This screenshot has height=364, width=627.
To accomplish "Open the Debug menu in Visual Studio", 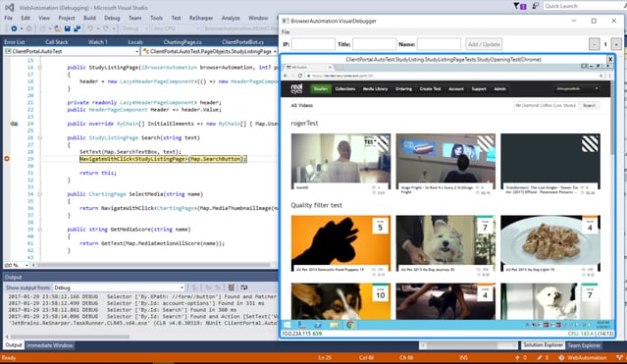I will (x=112, y=18).
